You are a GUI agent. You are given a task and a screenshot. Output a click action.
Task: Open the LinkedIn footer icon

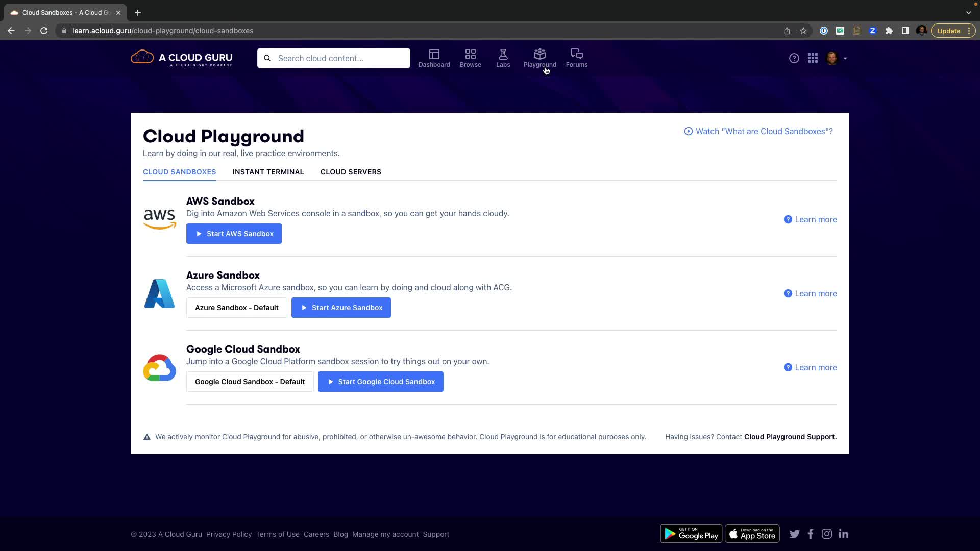[x=843, y=534]
